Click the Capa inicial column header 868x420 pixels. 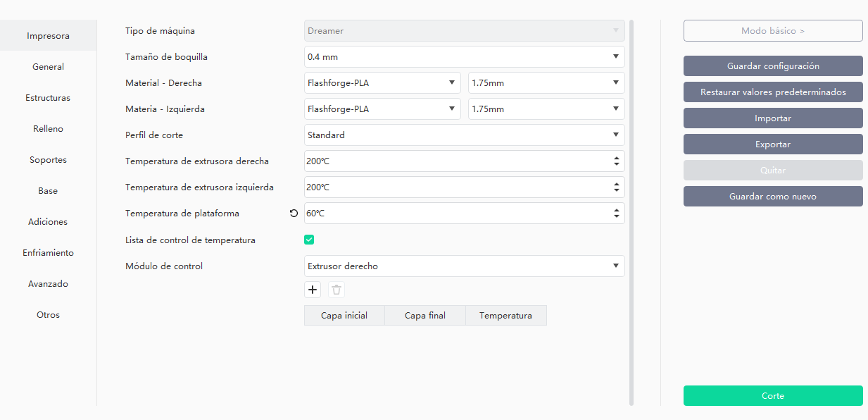coord(344,315)
